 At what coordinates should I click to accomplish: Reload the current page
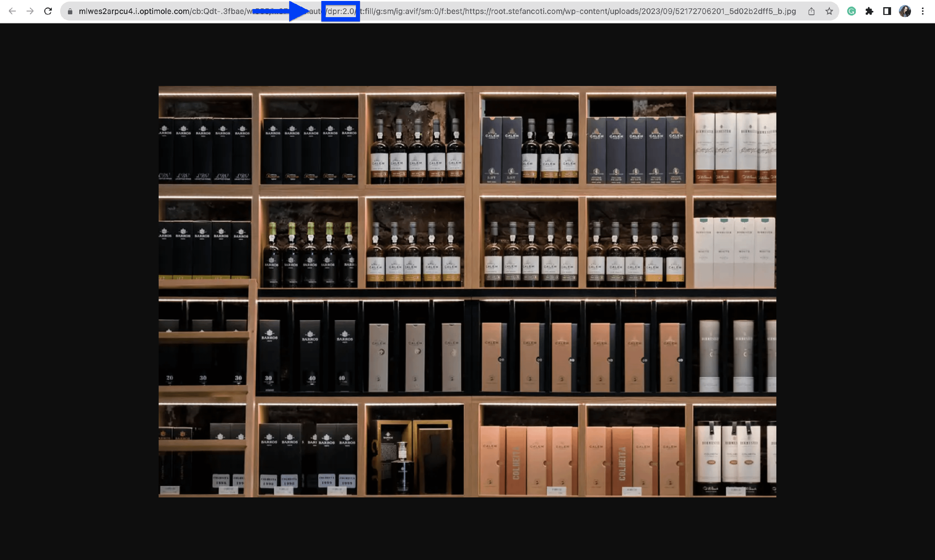click(x=48, y=11)
